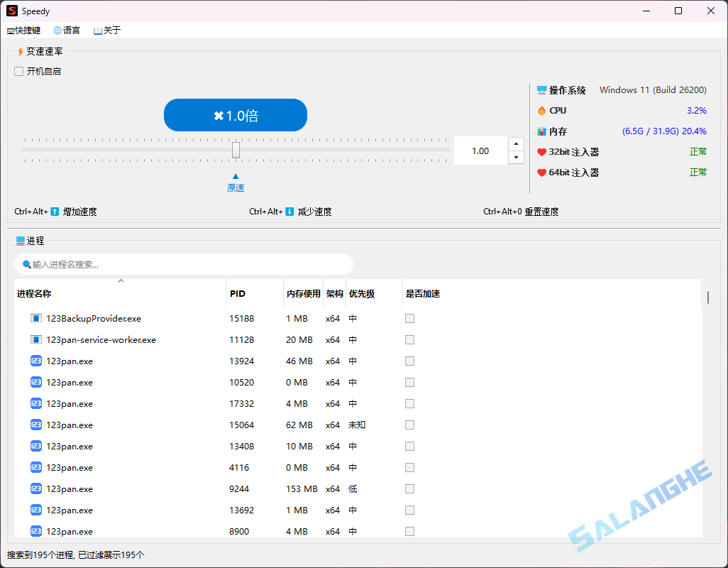Image resolution: width=728 pixels, height=568 pixels.
Task: Check 是否加速 for 123BackupProvider.exe
Action: [409, 318]
